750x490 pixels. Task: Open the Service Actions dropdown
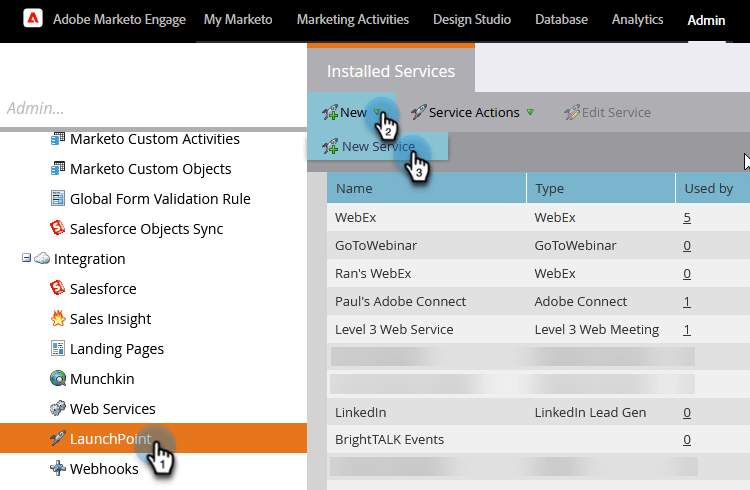[x=473, y=113]
